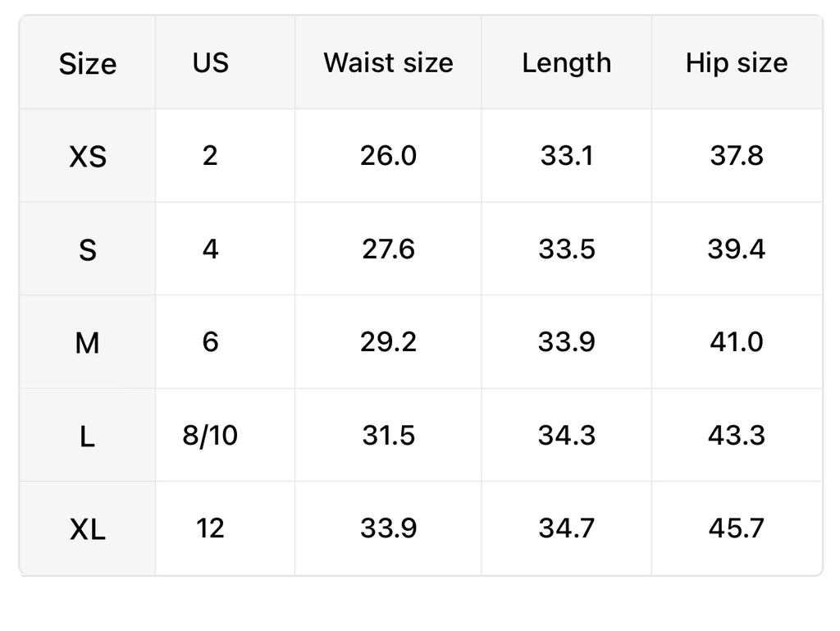Select hip size value 37.8
Screen dimensions: 840x631
click(737, 155)
